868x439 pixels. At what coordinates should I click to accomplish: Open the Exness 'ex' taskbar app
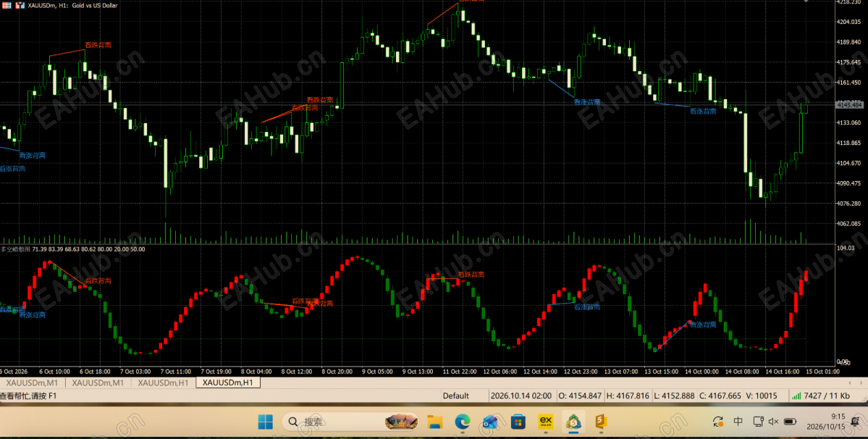[547, 422]
